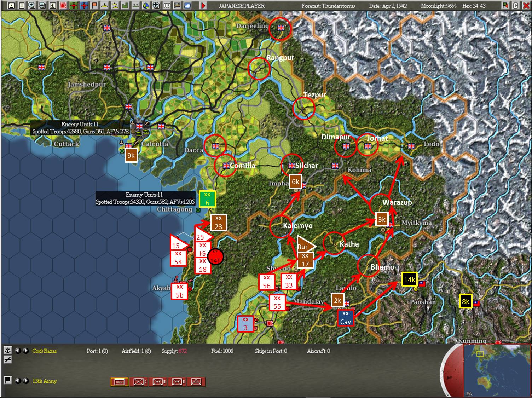Click the flag icon beside 15th Army
This screenshot has width=532, height=398.
(7, 380)
